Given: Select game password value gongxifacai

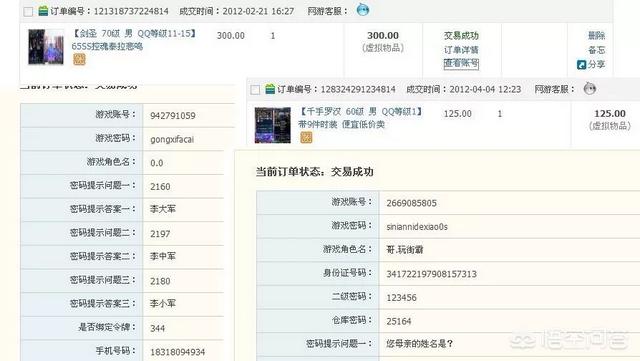Looking at the screenshot, I should (172, 139).
